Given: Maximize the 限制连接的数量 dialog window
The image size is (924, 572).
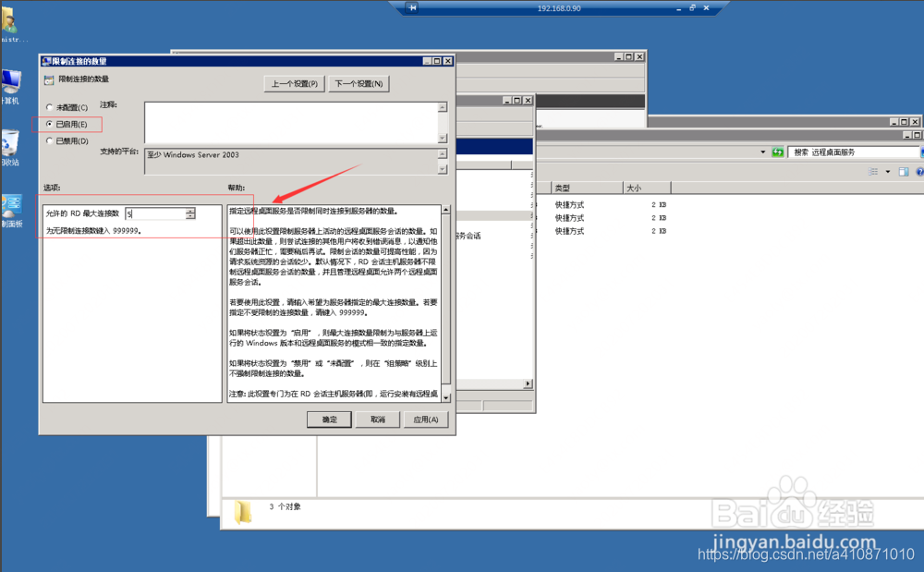Looking at the screenshot, I should [437, 61].
